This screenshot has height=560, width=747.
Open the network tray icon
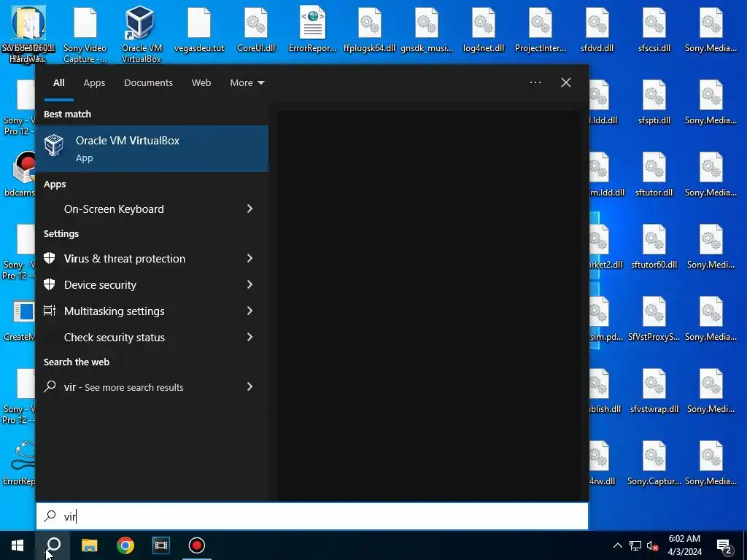tap(635, 545)
